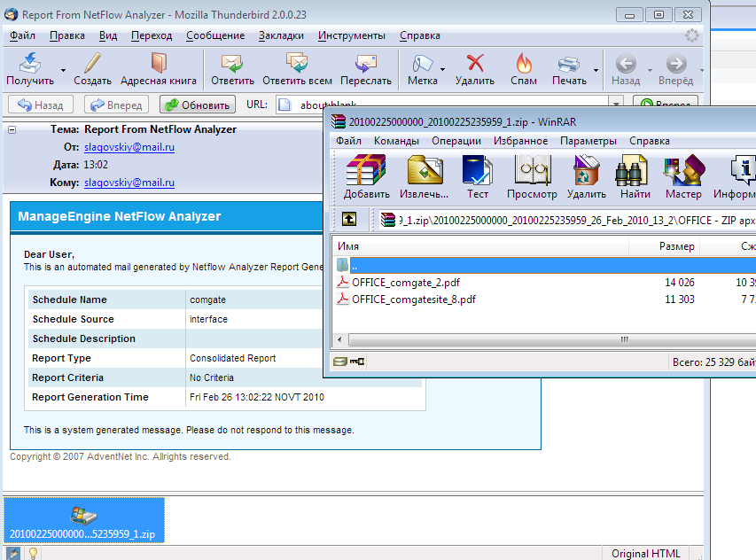The width and height of the screenshot is (756, 560).
Task: Sort by Размер column header
Action: pyautogui.click(x=664, y=246)
